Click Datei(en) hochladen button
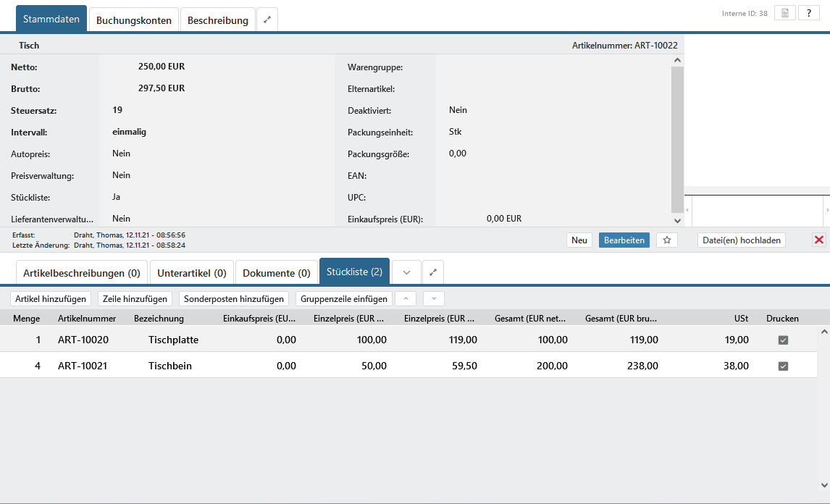 pyautogui.click(x=742, y=240)
